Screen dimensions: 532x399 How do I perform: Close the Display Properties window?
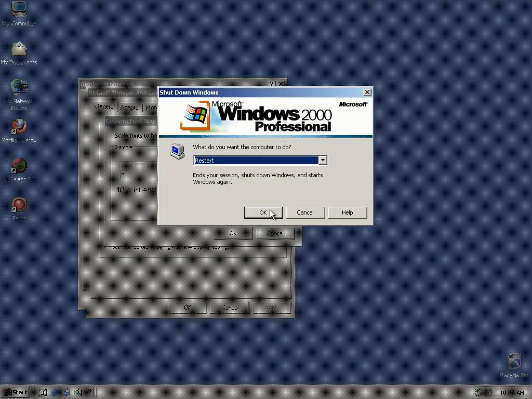click(281, 84)
